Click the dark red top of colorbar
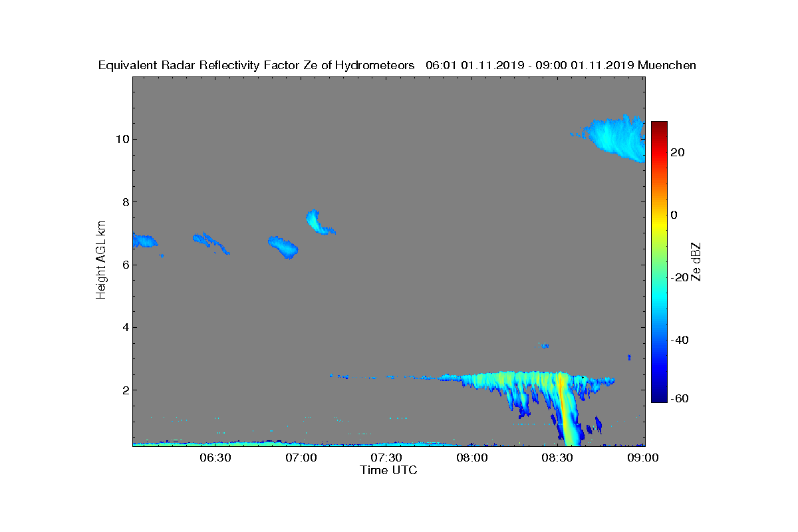 point(659,125)
